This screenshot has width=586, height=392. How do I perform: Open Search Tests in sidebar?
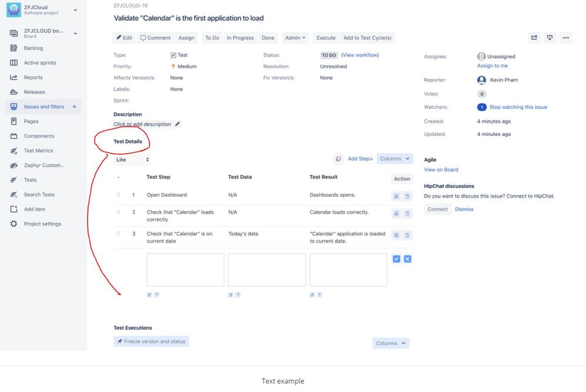point(39,195)
